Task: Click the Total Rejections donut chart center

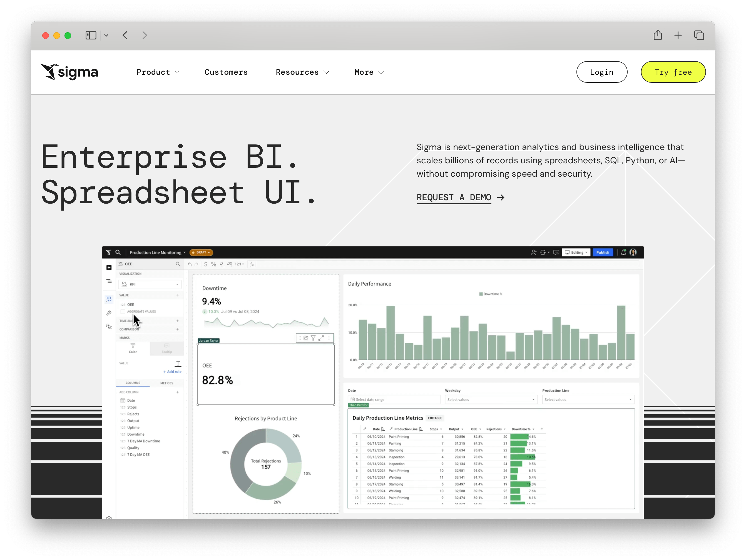Action: (x=266, y=464)
